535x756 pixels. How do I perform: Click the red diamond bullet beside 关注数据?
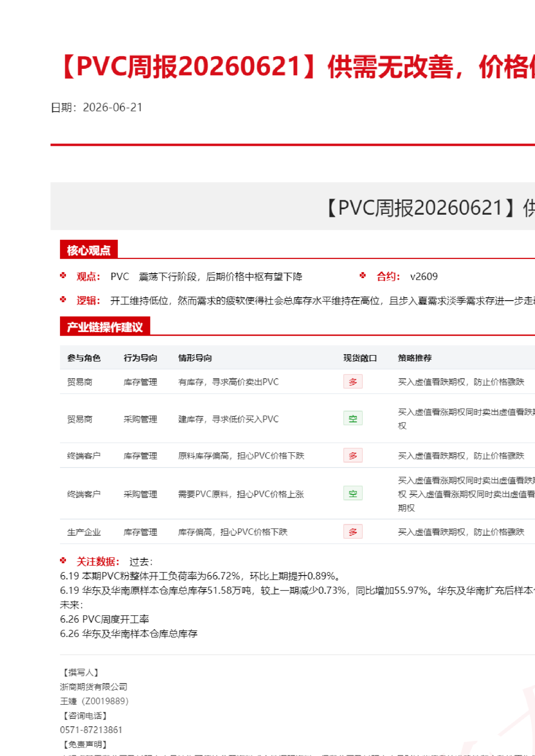[63, 560]
